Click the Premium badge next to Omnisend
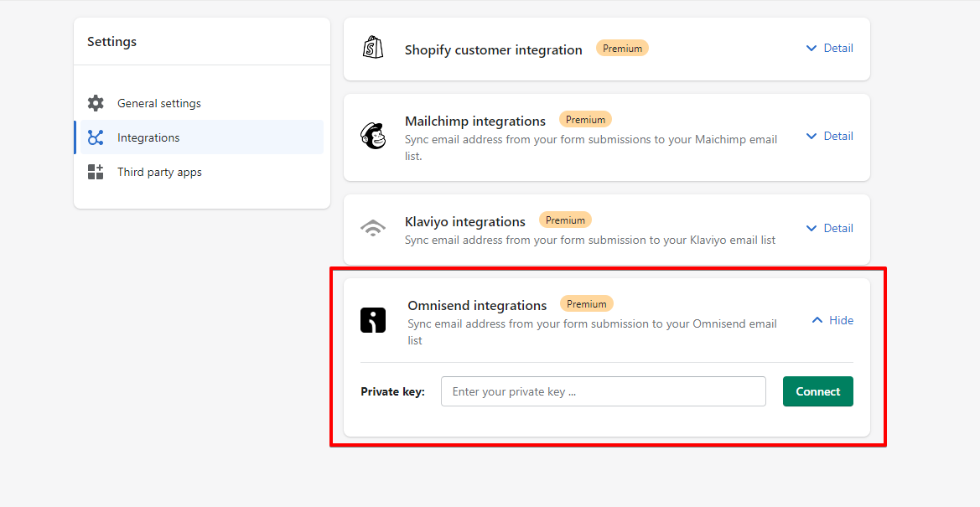Viewport: 980px width, 507px height. (x=587, y=304)
